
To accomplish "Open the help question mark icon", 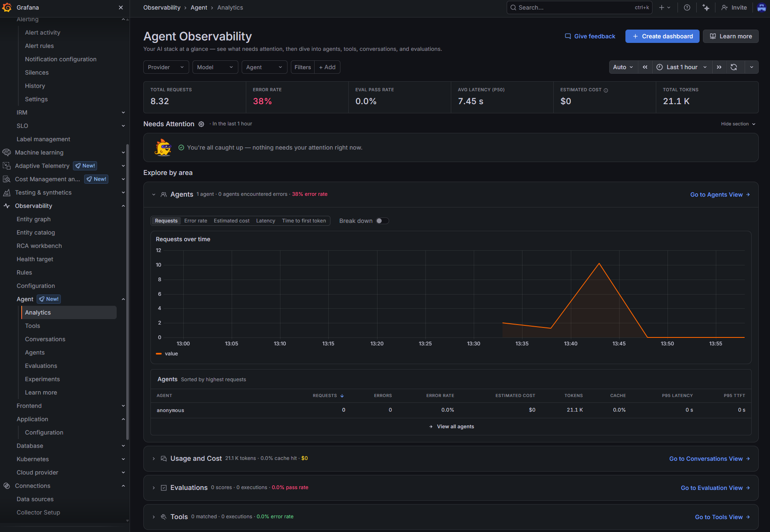I will (687, 7).
